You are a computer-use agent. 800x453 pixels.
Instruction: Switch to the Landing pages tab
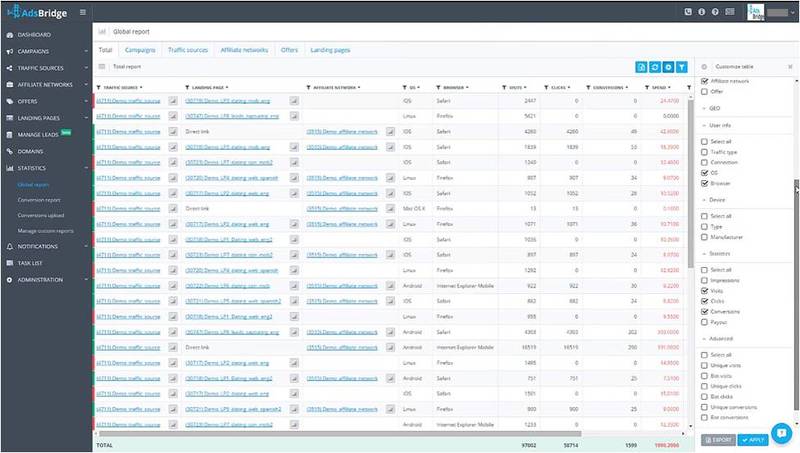(332, 48)
